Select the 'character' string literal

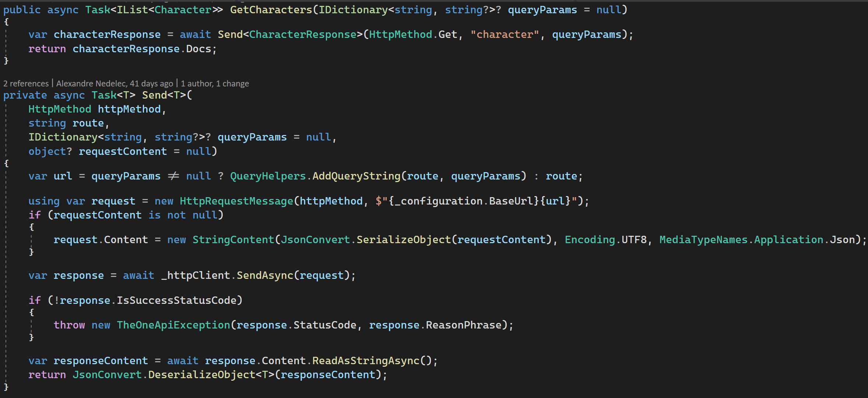tap(505, 34)
